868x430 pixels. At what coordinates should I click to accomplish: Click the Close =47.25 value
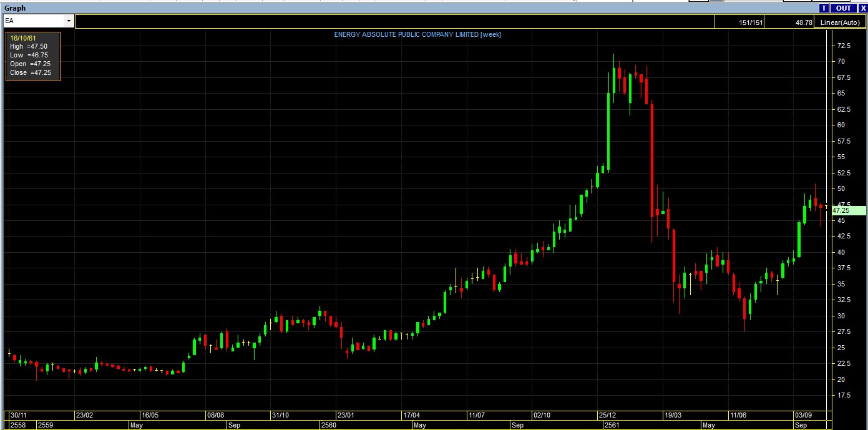[30, 73]
